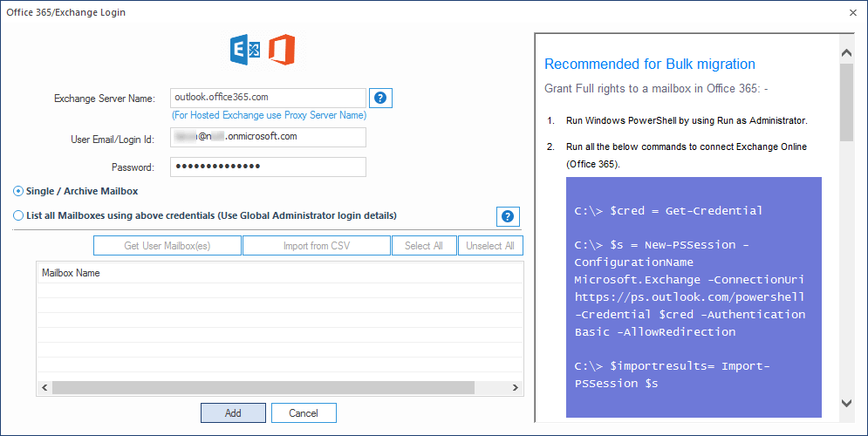Click the Password field

tap(268, 167)
